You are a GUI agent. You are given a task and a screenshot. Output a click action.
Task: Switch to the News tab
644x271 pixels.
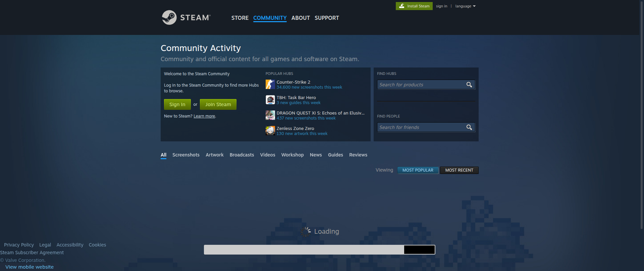pyautogui.click(x=316, y=155)
